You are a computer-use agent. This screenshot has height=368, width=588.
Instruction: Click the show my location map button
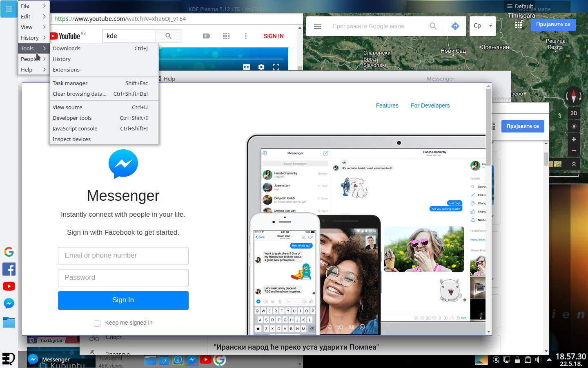tap(574, 126)
